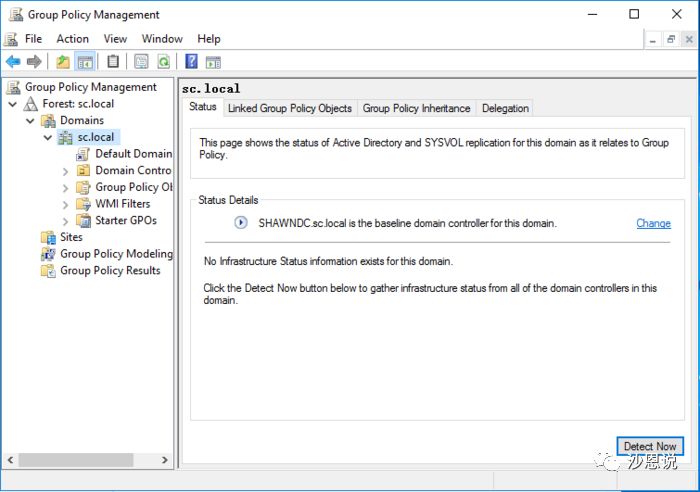
Task: Collapse the Forest: sc.local node
Action: pos(13,104)
